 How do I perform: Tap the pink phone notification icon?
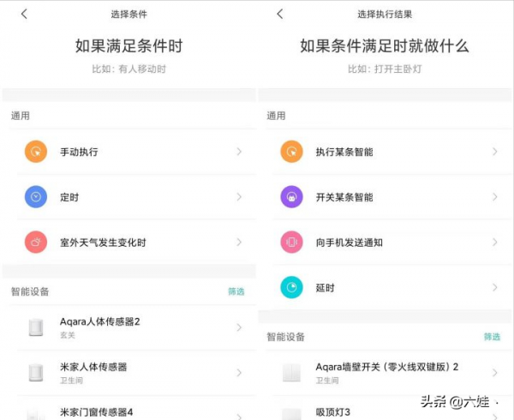(x=291, y=242)
